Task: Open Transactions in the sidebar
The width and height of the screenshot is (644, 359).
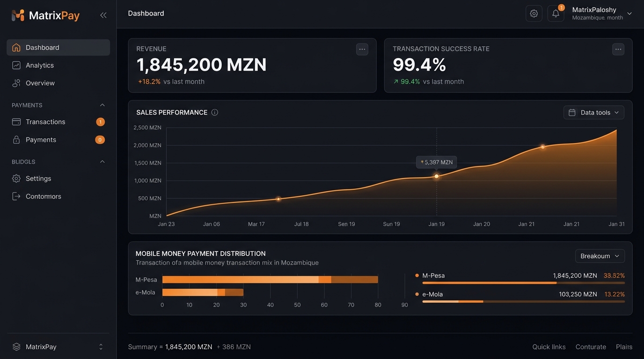Action: pos(58,122)
